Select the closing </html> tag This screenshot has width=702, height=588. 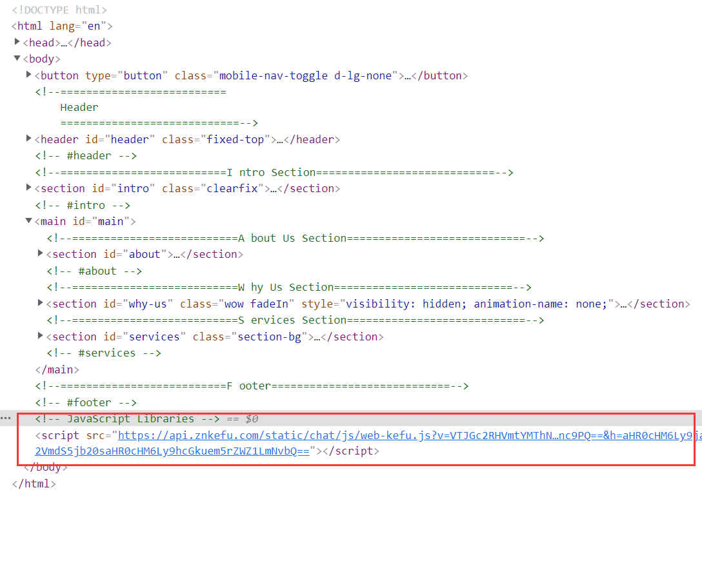point(34,484)
